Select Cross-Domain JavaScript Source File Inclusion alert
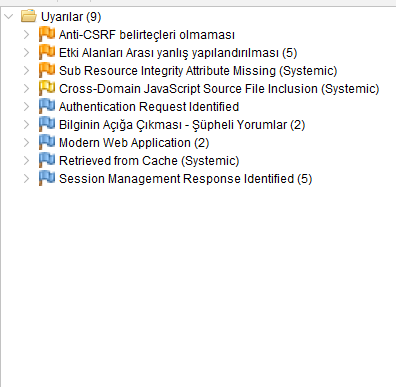 click(219, 89)
